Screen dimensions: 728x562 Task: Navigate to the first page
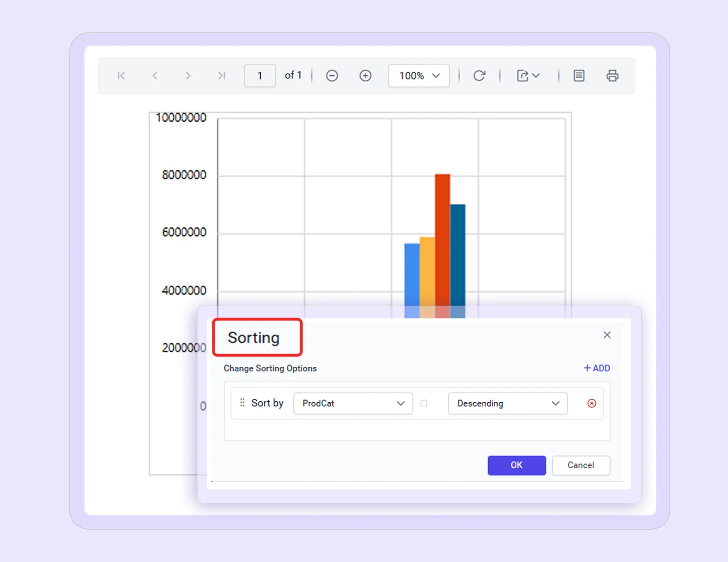[121, 75]
